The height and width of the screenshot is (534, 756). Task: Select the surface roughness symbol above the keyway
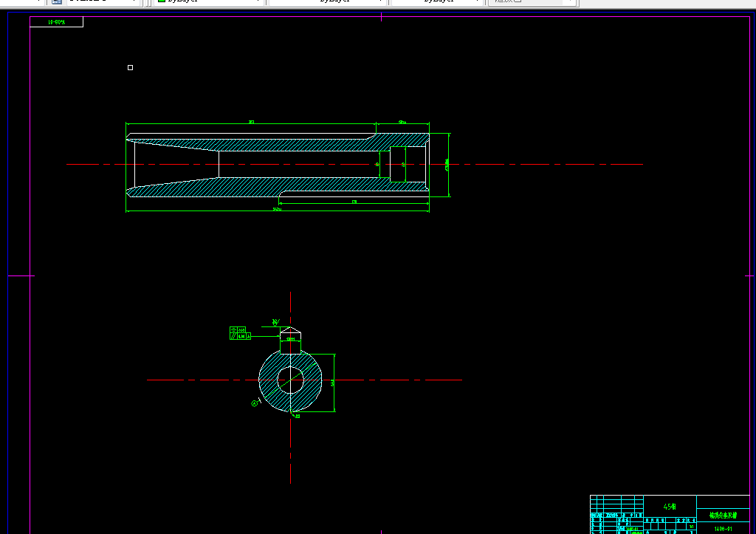pos(276,322)
